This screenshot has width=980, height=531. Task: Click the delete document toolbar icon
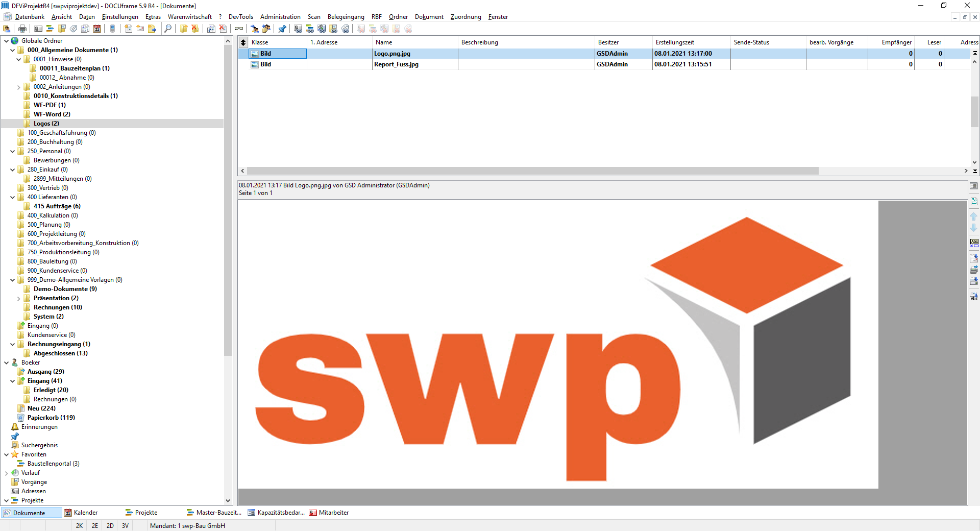[223, 29]
